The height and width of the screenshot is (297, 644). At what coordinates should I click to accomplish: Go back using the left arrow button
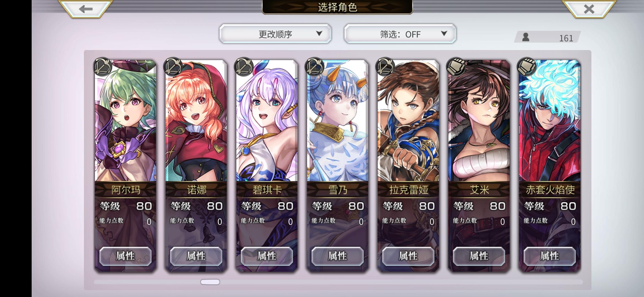click(86, 9)
